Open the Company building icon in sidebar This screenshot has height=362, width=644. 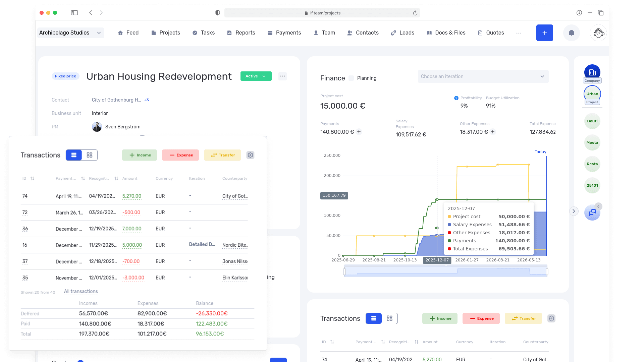coord(592,72)
